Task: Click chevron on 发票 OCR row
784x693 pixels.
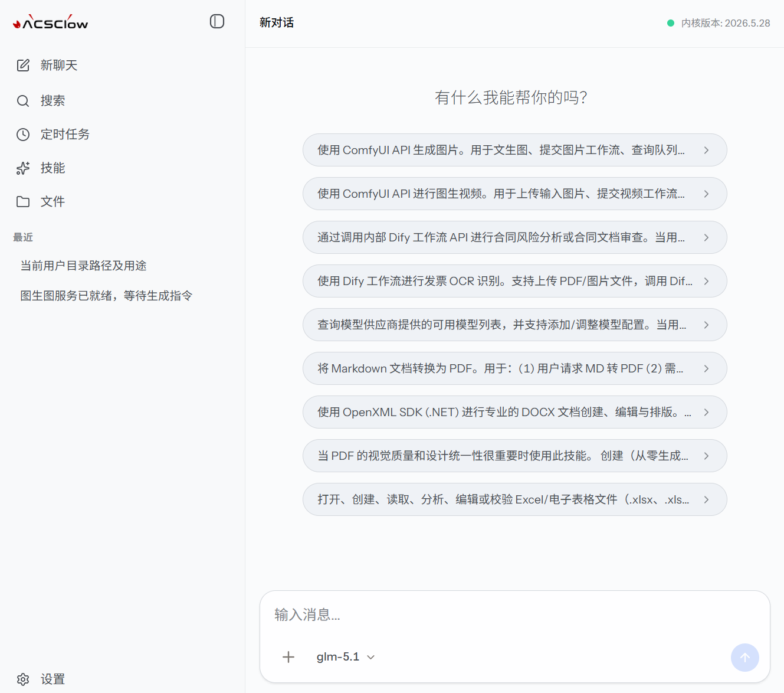Action: click(706, 281)
